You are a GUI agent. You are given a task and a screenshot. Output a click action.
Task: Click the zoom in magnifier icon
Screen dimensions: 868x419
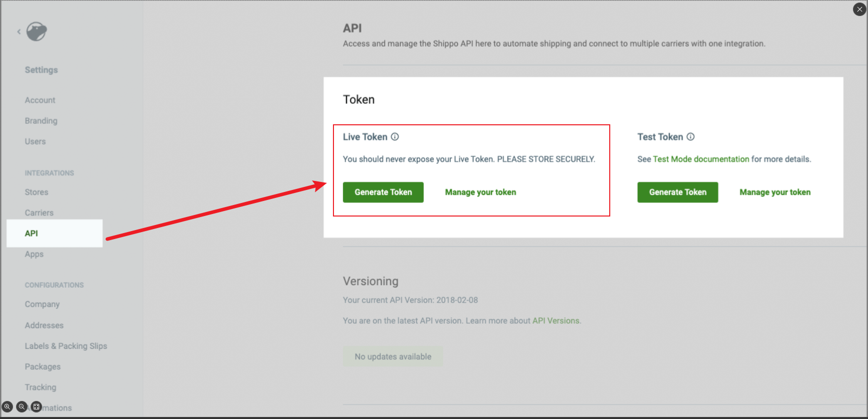coord(7,407)
